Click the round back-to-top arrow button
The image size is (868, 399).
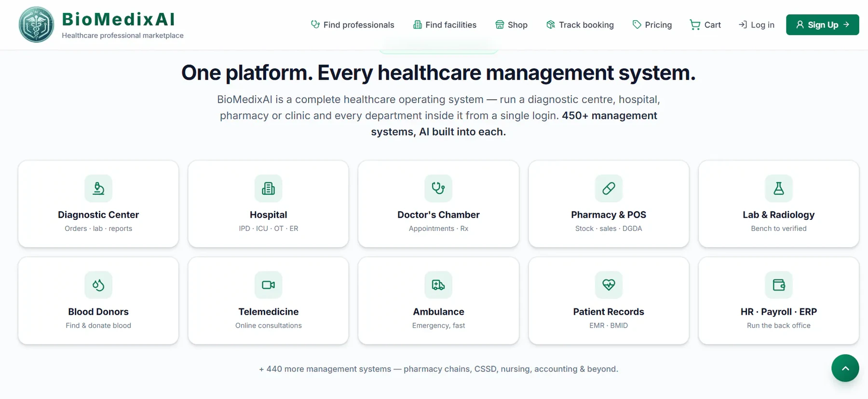845,368
